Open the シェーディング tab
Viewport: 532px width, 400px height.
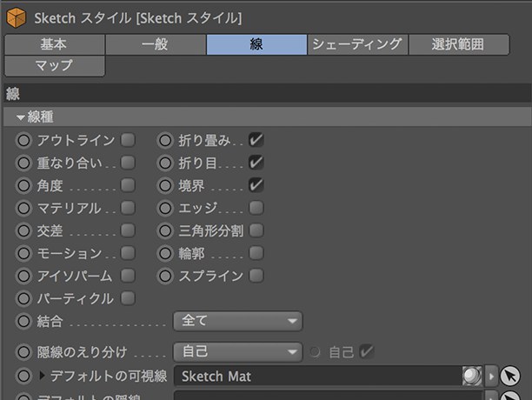coord(357,44)
